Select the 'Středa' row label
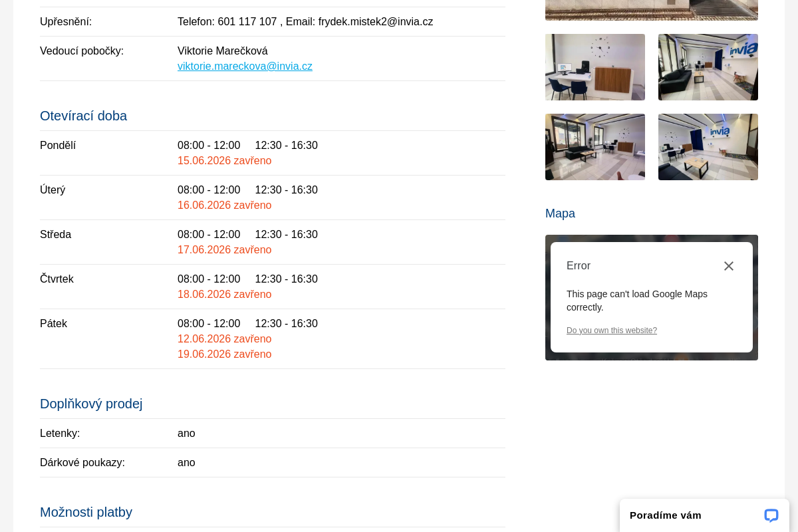The image size is (798, 532). point(55,235)
